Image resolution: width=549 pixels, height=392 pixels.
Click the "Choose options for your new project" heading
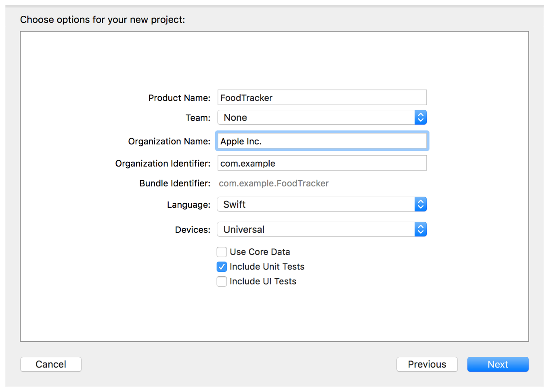[103, 19]
